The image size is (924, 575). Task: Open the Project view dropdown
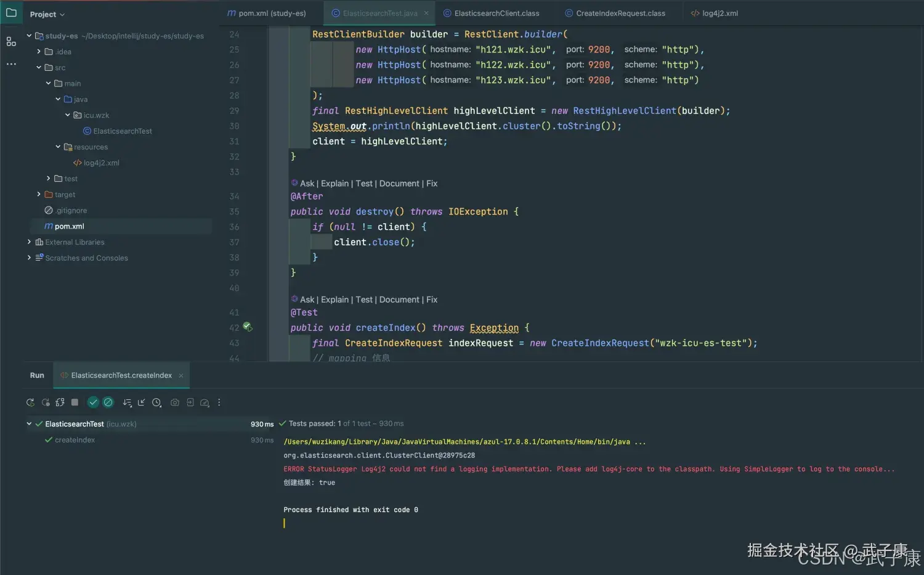click(47, 14)
